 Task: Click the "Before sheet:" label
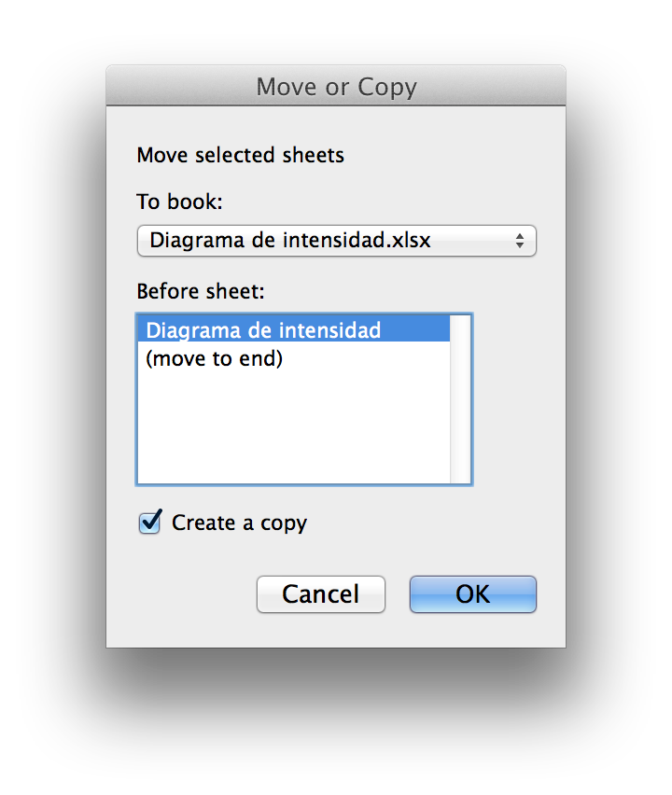201,291
